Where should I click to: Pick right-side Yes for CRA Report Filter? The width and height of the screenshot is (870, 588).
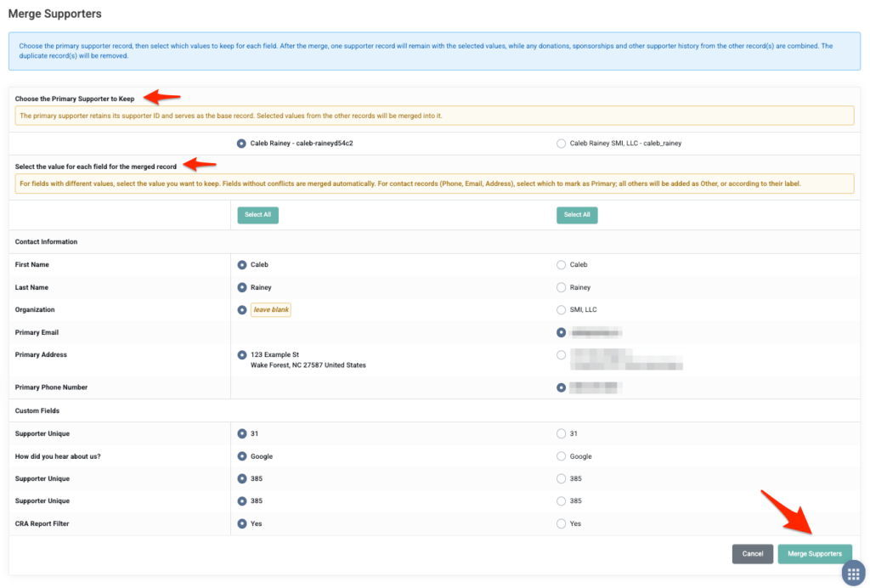[x=561, y=523]
